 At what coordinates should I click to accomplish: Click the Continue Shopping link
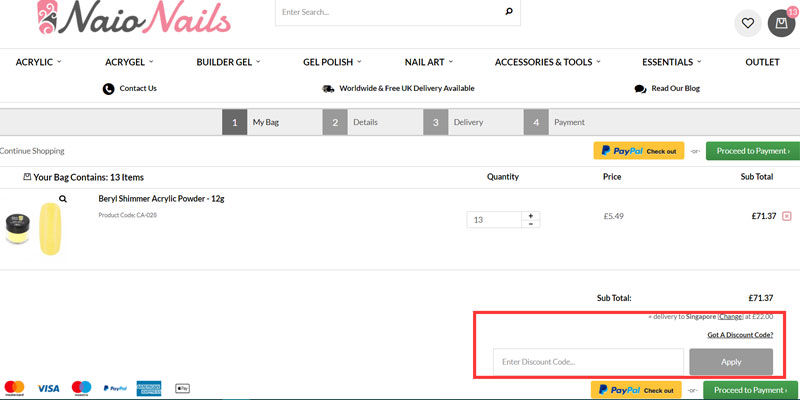point(32,151)
